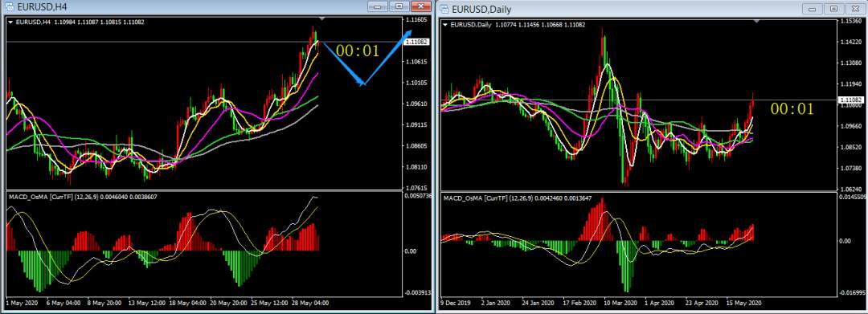Click the 0.0050736 MACD scale value on H4

point(418,196)
